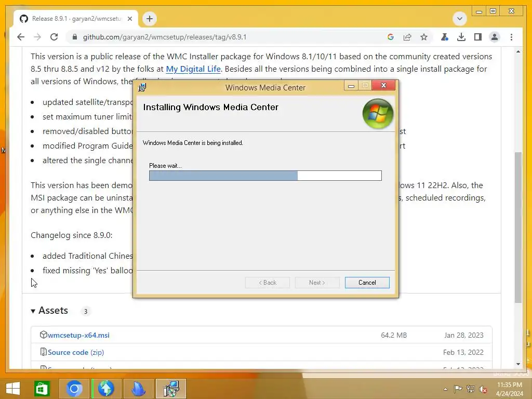
Task: Open the globe app on the taskbar
Action: pos(106,389)
